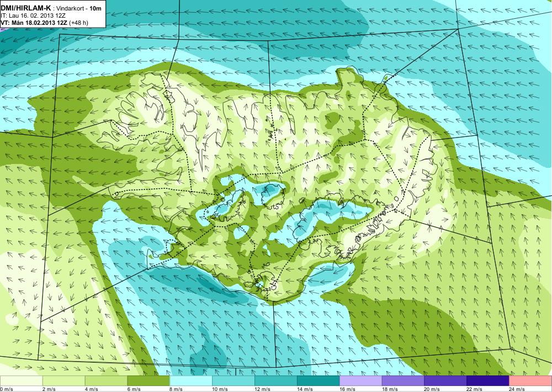Screen dimensions: 552x392
Task: Select the 'Vindarkort - 10m' heading text
Action: point(79,8)
